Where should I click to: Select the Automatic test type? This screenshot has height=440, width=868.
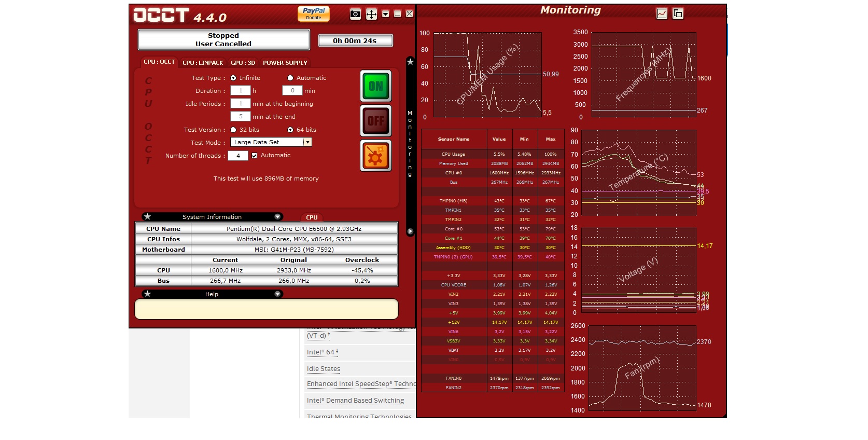point(290,78)
